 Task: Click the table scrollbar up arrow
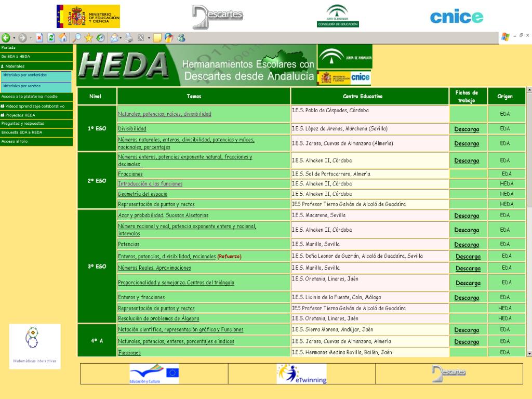[529, 90]
